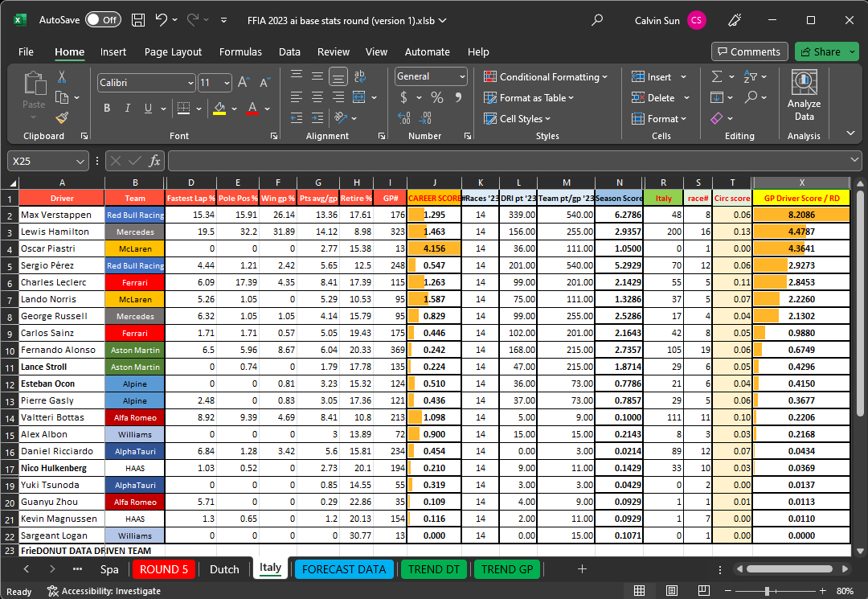
Task: Collapse the ribbon with chevron
Action: (851, 133)
